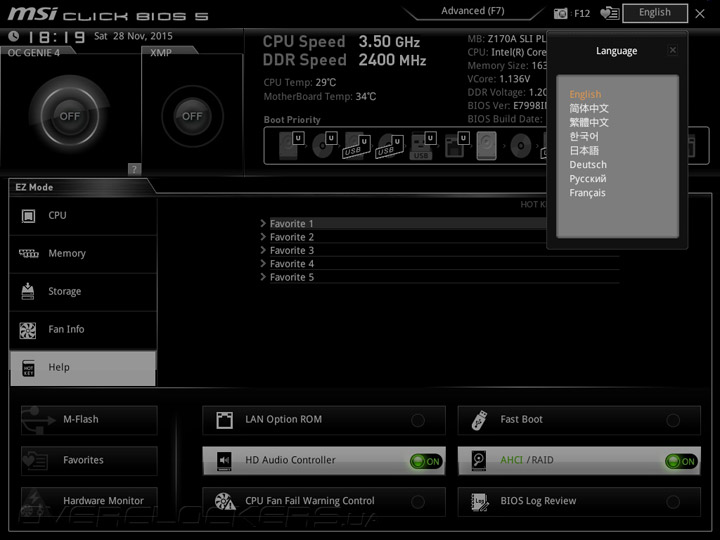Turn off HD Audio Controller switch

pos(426,461)
